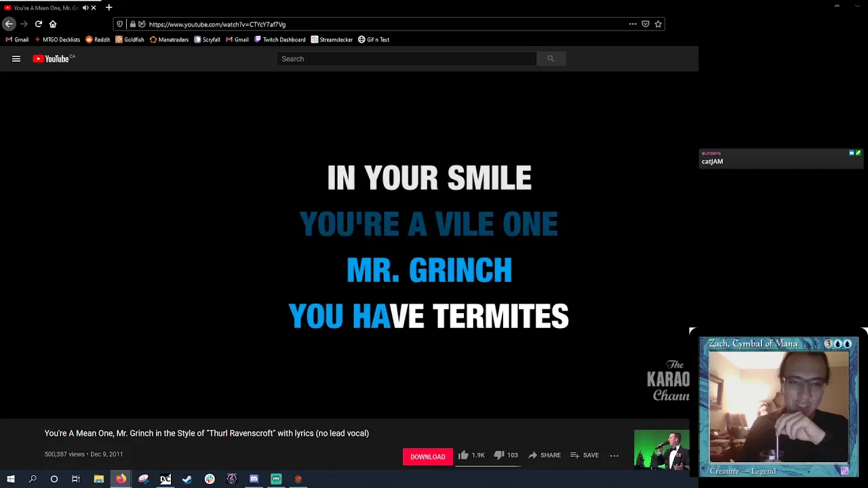This screenshot has height=488, width=868.
Task: Open the Manatraders bookmark
Action: pos(169,39)
